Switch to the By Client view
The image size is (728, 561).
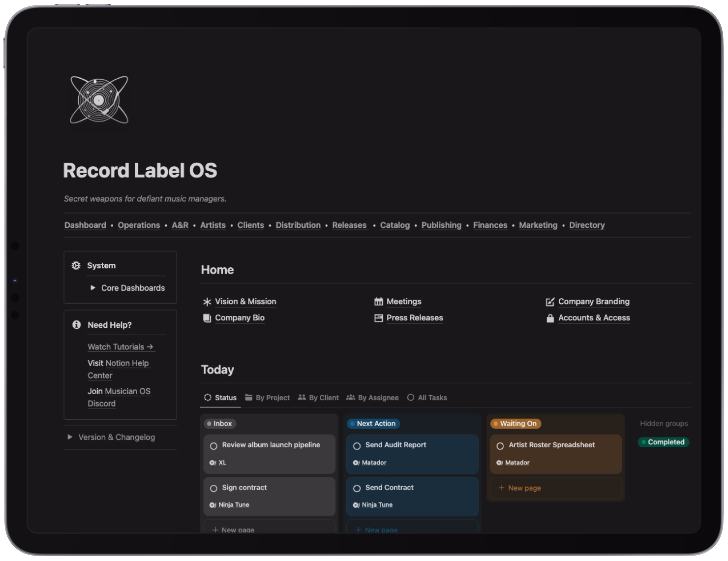[318, 398]
